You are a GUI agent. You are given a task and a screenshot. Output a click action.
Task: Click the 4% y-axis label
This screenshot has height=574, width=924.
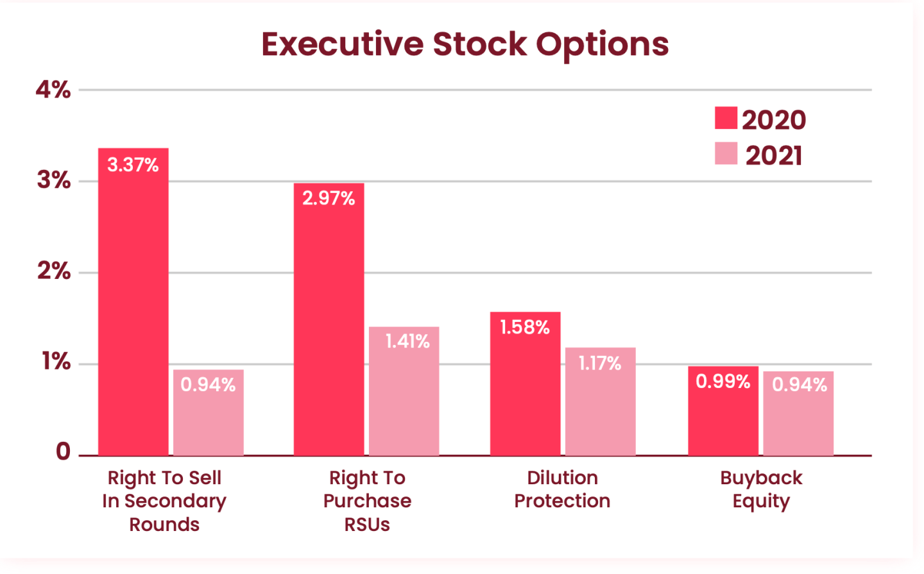(x=53, y=90)
